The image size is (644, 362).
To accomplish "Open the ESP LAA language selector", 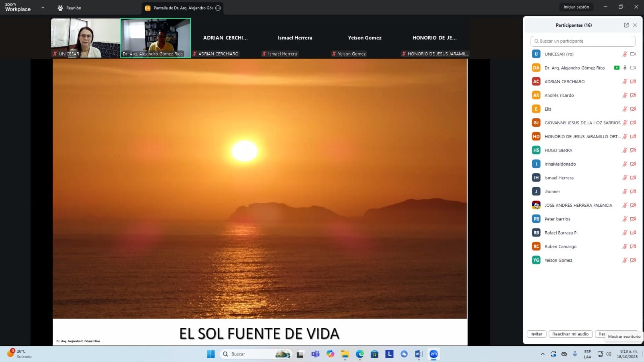I will click(588, 354).
